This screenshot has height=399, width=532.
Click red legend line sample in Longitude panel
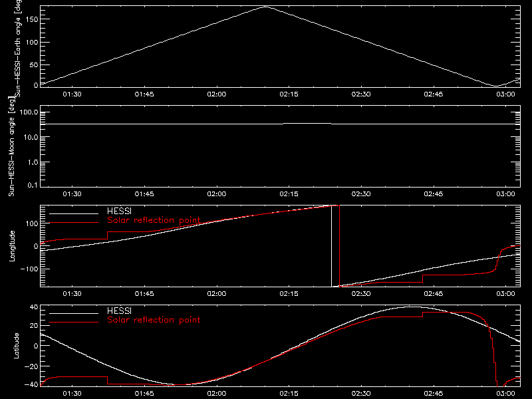tap(74, 223)
